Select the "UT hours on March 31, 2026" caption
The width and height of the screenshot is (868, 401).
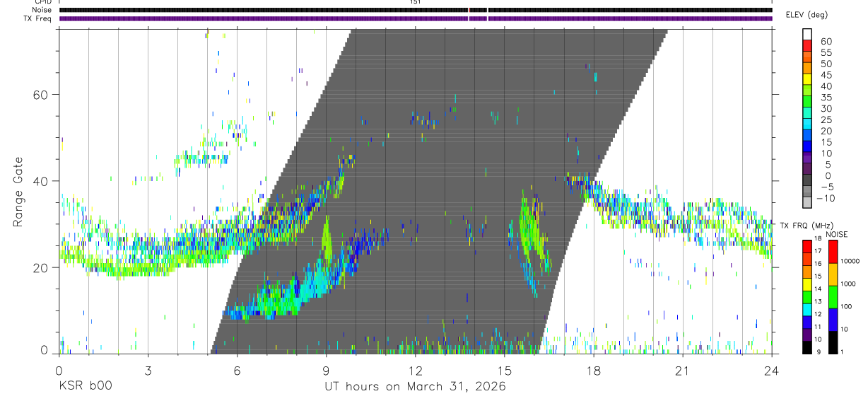pyautogui.click(x=415, y=387)
